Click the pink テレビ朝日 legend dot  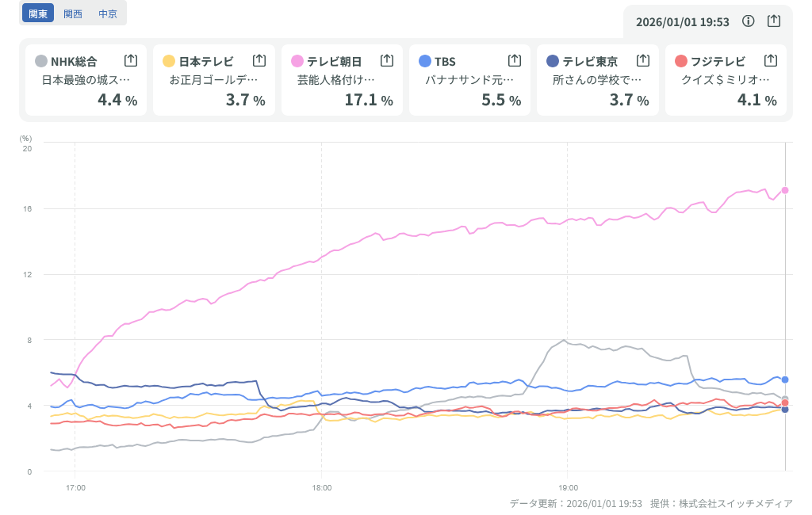[297, 61]
